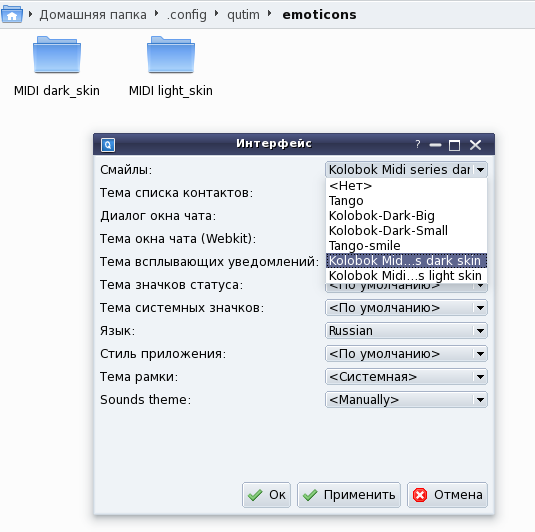Select Kolobok Midi light skin entry

point(406,275)
